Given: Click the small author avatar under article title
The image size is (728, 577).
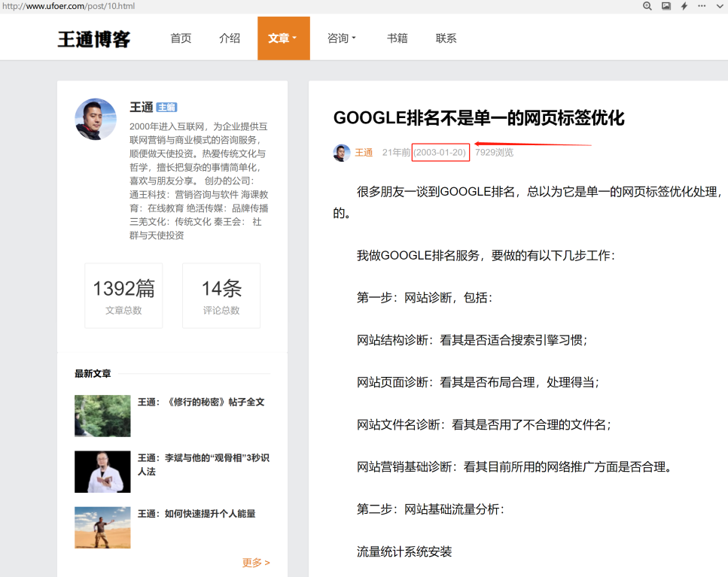Looking at the screenshot, I should point(342,153).
